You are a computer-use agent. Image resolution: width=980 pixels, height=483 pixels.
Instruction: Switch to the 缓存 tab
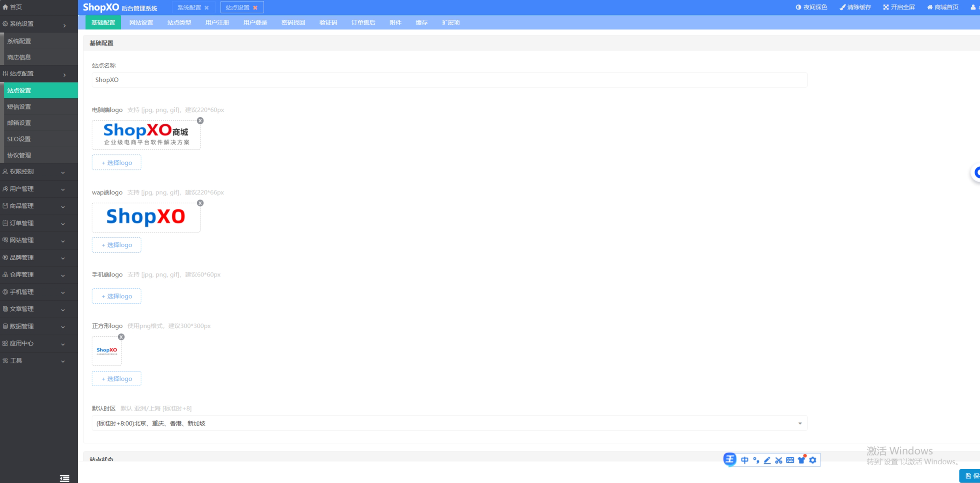[x=421, y=23]
